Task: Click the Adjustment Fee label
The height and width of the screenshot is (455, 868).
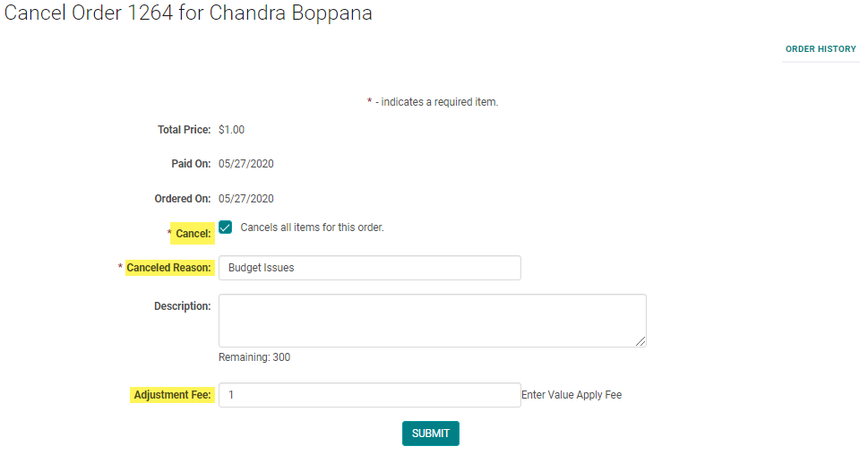Action: coord(172,395)
